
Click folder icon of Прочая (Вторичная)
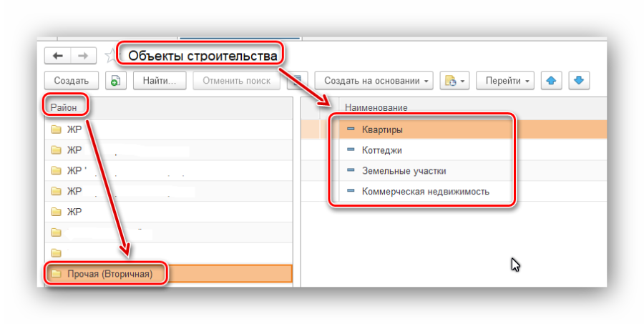[56, 273]
